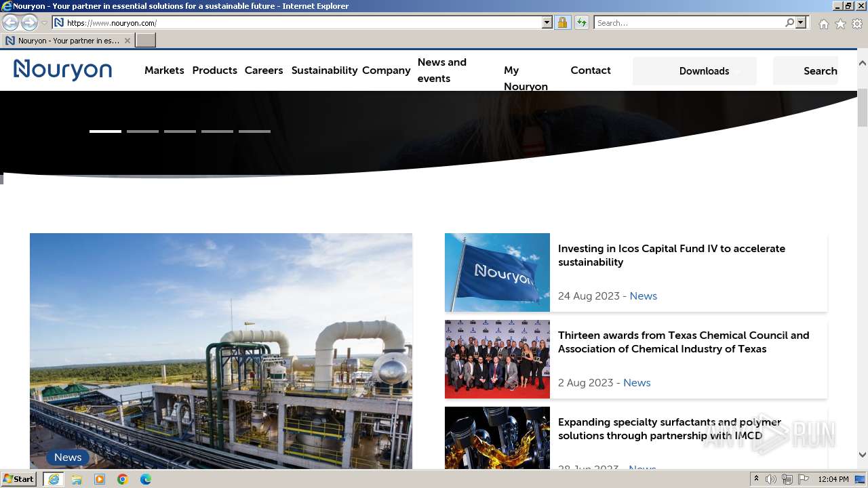
Task: Open the Company menu
Action: point(387,70)
